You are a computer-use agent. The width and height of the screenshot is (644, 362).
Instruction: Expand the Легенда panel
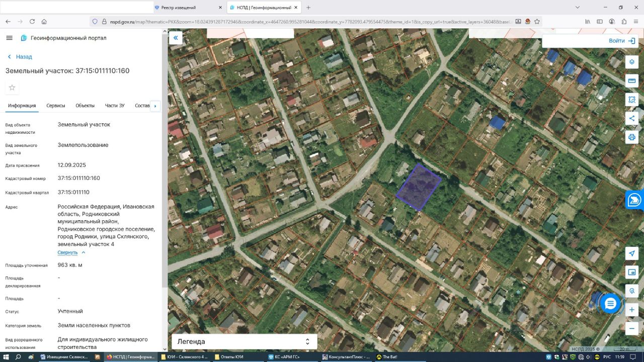point(245,341)
